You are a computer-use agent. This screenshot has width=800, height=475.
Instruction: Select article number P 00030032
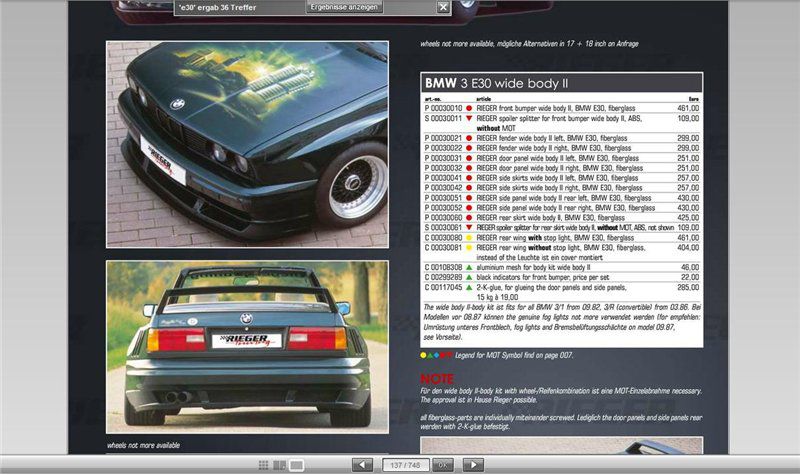443,168
